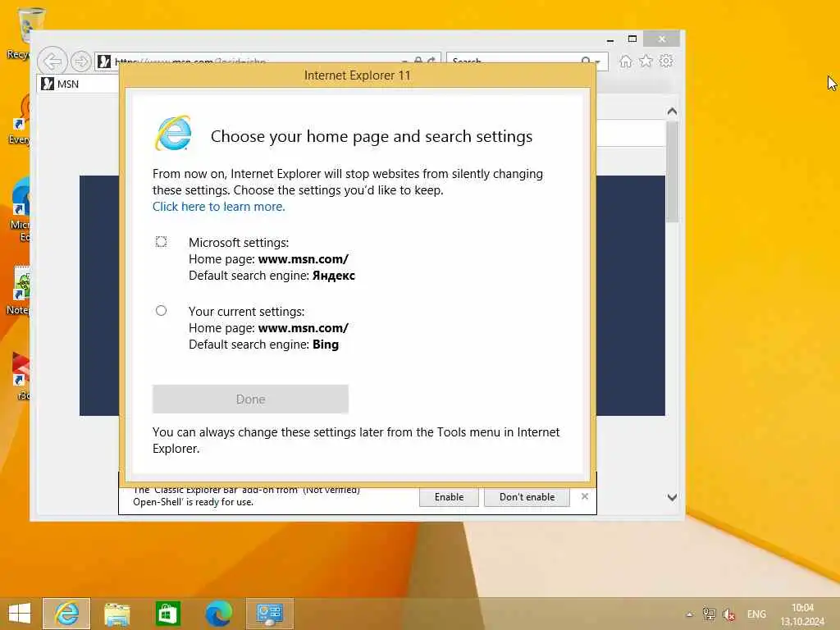Viewport: 840px width, 630px height.
Task: Choose Don't enable for the add-on
Action: point(527,497)
